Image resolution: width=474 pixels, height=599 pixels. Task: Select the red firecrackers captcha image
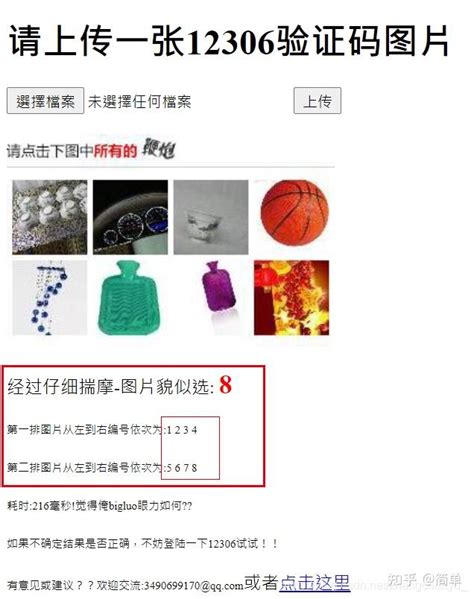tap(292, 298)
